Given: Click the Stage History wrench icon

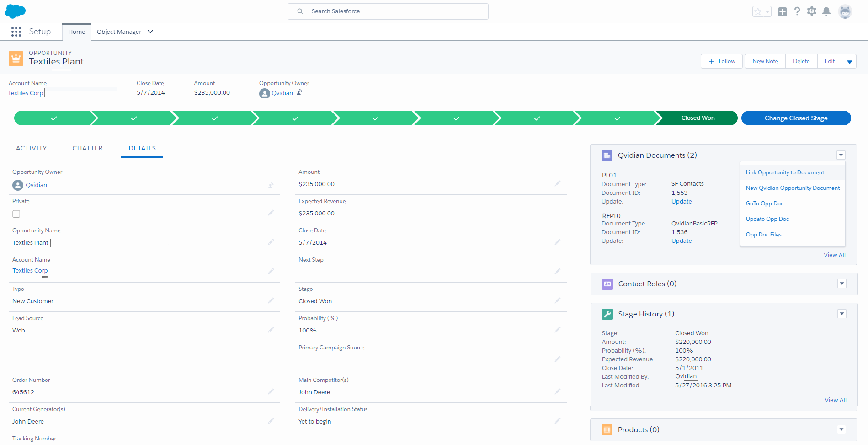Looking at the screenshot, I should (607, 314).
